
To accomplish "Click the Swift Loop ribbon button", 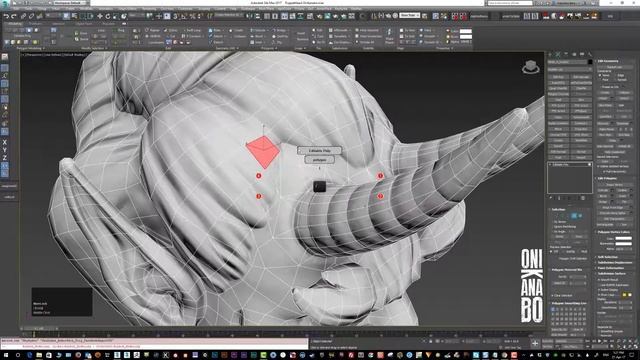I will 192,30.
